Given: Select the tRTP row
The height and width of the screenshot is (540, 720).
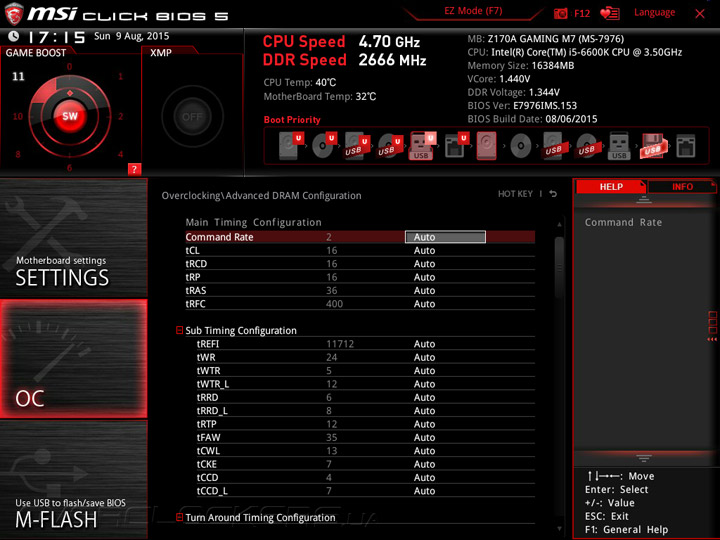Looking at the screenshot, I should tap(366, 424).
